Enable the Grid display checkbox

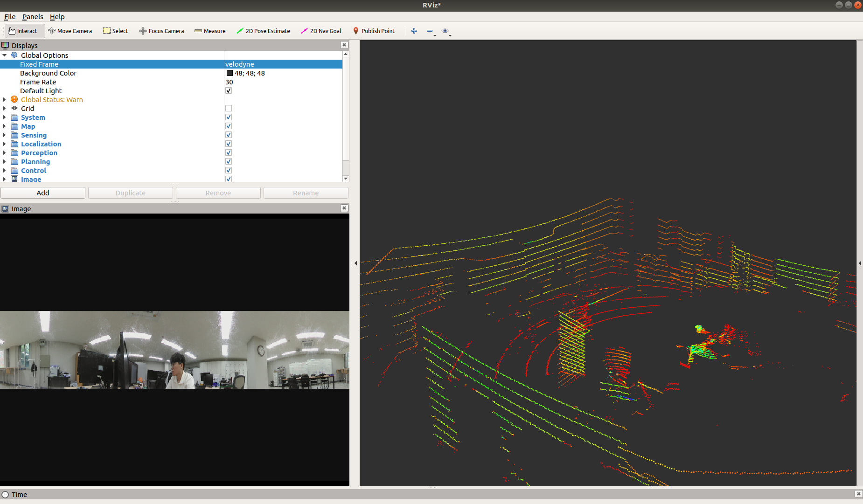click(229, 108)
